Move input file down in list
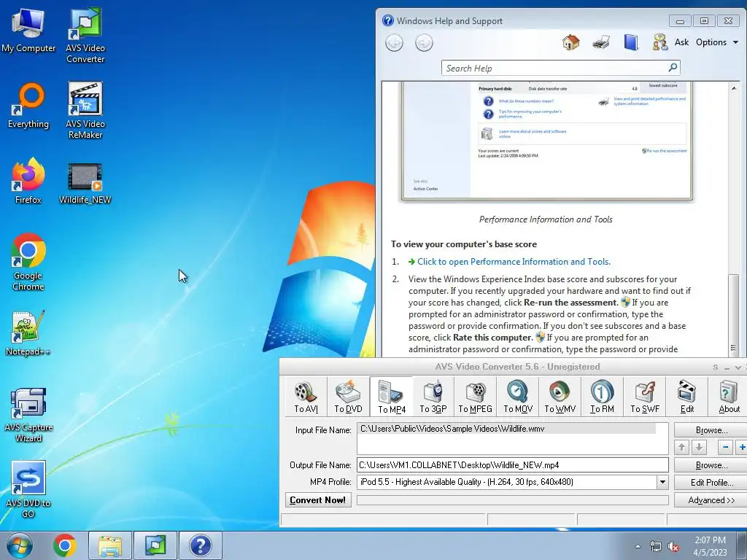This screenshot has width=747, height=560. coord(699,447)
